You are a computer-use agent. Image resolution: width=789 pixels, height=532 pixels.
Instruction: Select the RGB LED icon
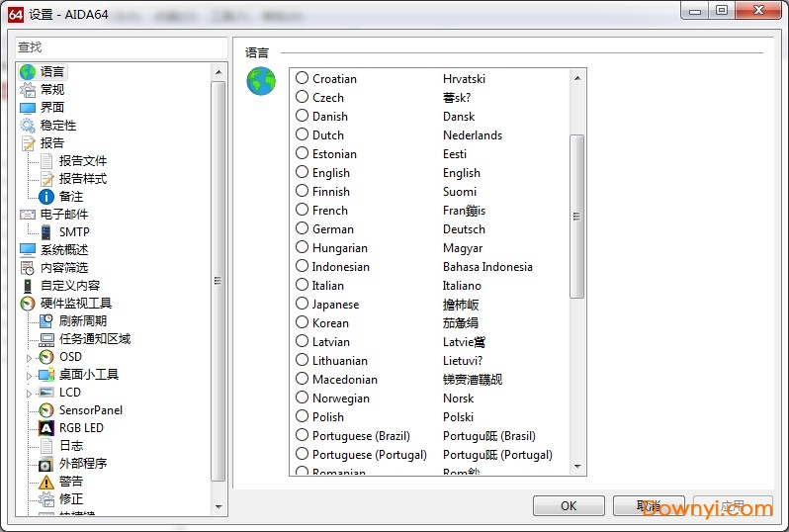coord(45,428)
